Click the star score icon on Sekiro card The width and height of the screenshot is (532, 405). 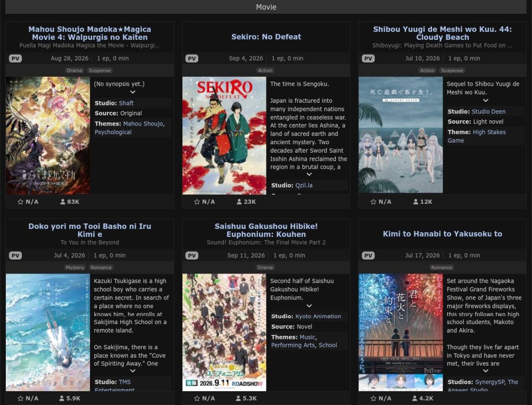pos(197,202)
